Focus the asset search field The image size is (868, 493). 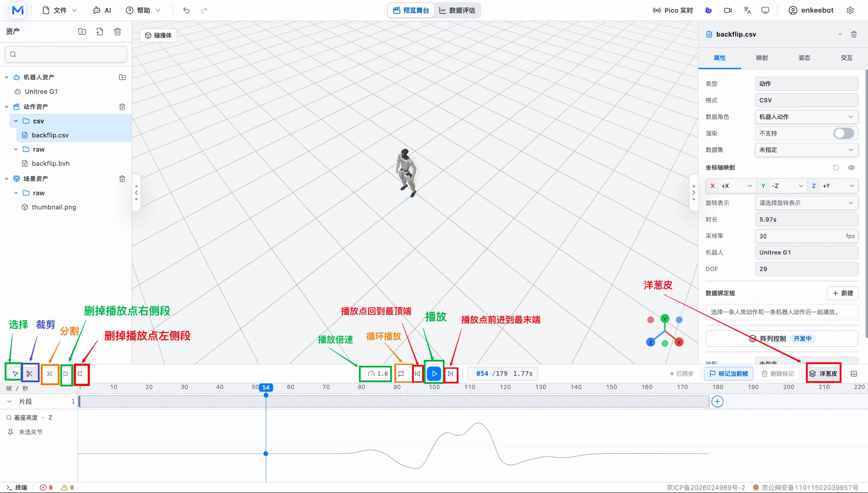pos(66,54)
